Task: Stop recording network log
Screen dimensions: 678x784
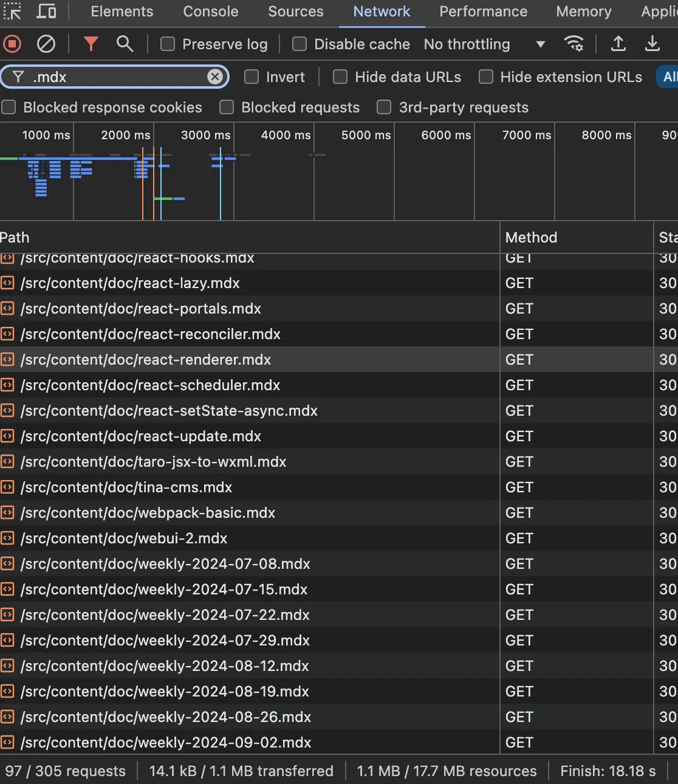Action: pos(12,44)
